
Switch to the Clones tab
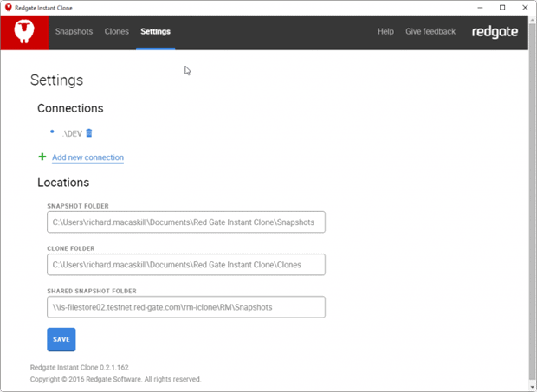117,31
